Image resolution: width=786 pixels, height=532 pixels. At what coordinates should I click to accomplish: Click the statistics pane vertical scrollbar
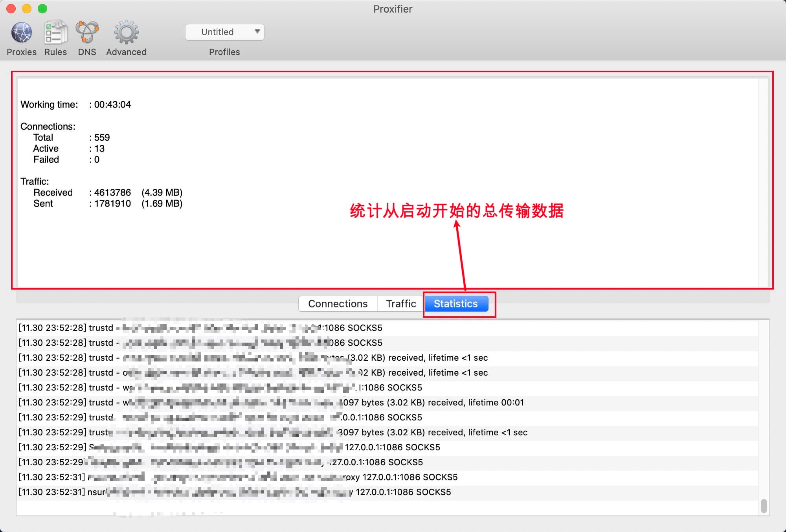[763, 182]
